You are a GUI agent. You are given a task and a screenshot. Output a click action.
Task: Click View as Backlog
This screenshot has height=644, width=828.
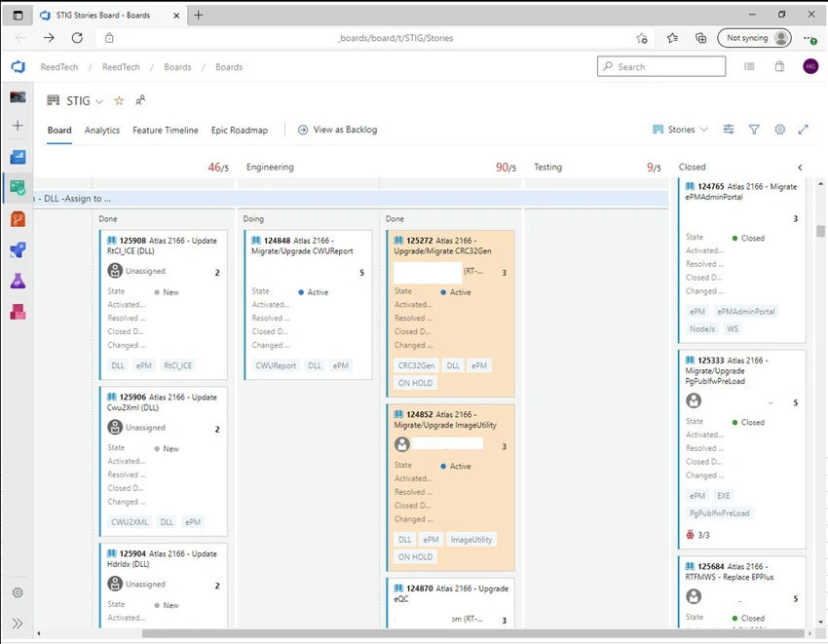(x=337, y=130)
